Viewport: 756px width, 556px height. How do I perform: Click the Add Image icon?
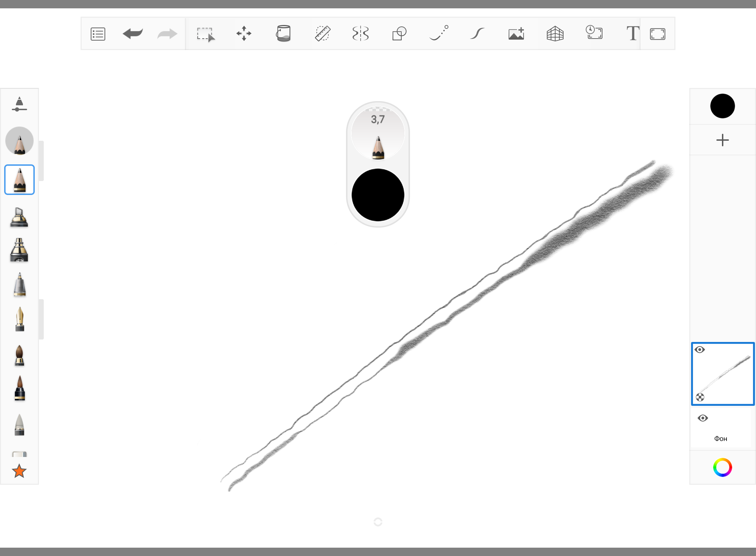516,34
